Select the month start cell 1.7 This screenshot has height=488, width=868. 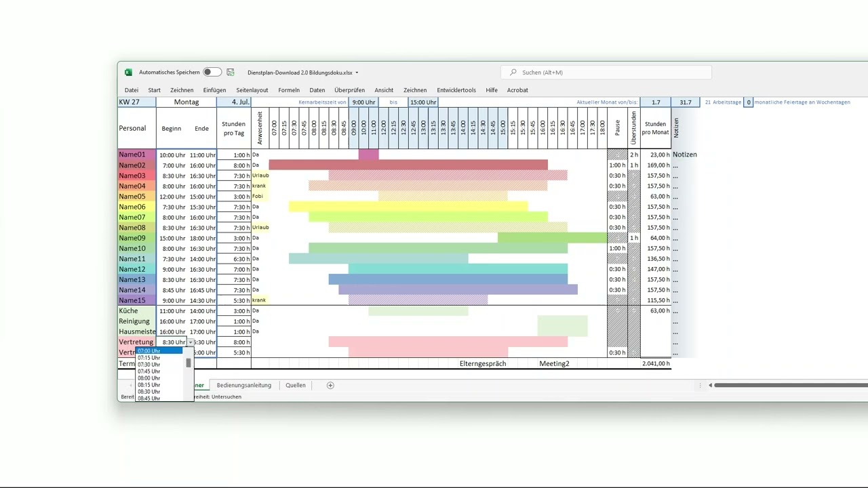click(x=656, y=102)
